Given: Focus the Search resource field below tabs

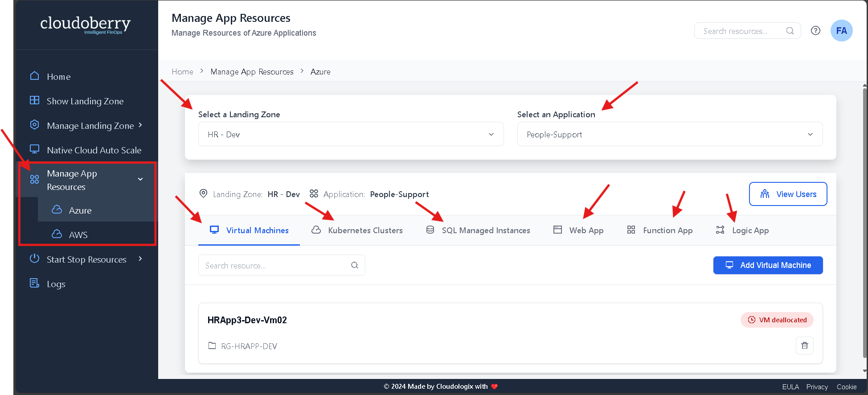Looking at the screenshot, I should pos(282,265).
